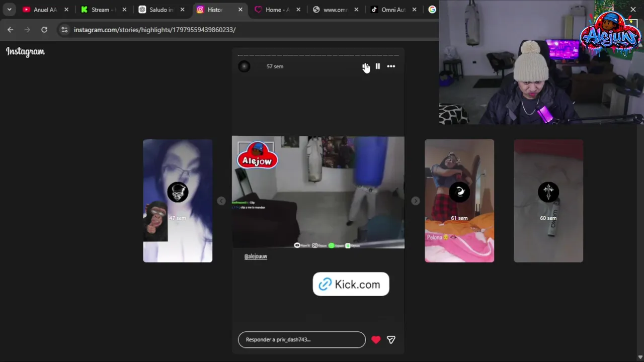Go forward in browser
The height and width of the screenshot is (362, 644).
coord(27,30)
